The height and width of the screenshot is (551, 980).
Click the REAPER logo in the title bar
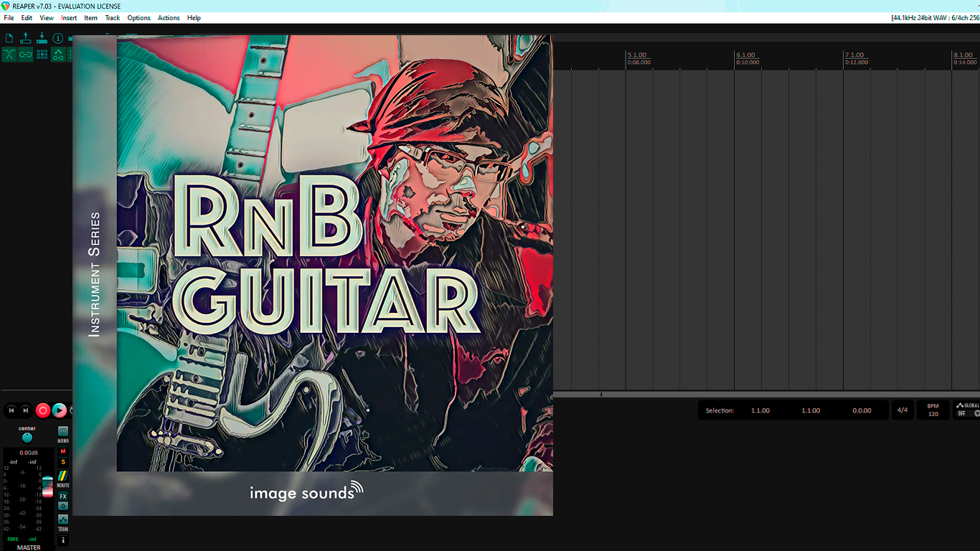point(6,6)
